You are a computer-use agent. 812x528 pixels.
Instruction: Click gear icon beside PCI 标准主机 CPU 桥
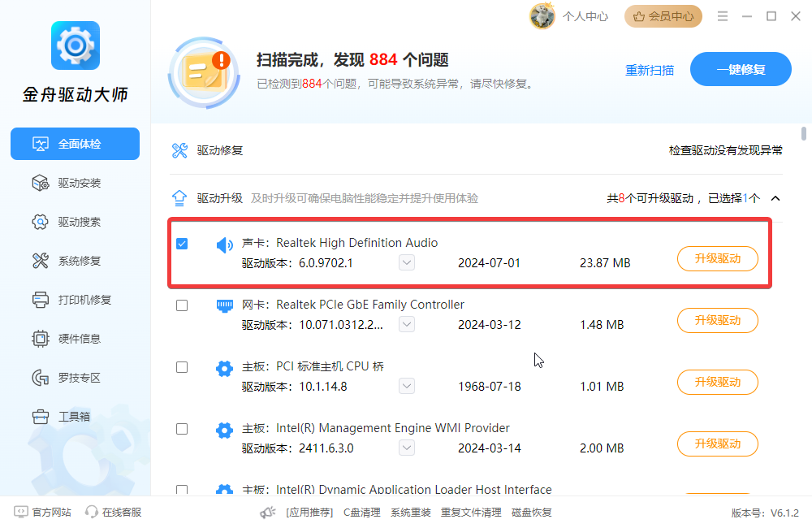coord(224,369)
